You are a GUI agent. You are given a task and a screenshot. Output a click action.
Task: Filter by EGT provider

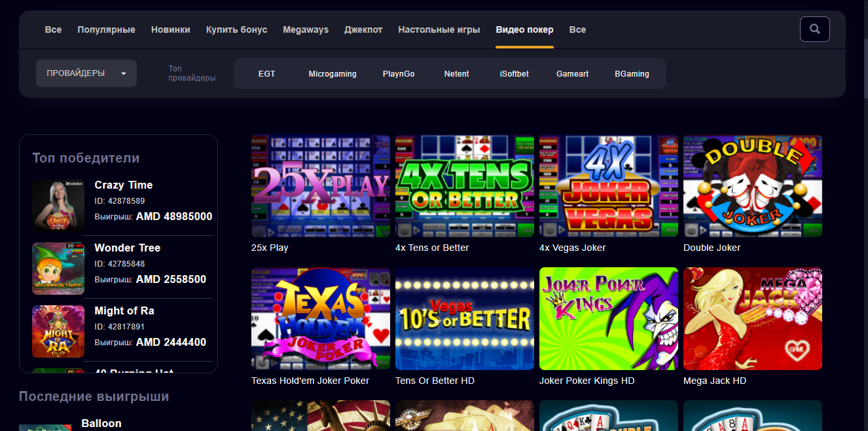266,73
